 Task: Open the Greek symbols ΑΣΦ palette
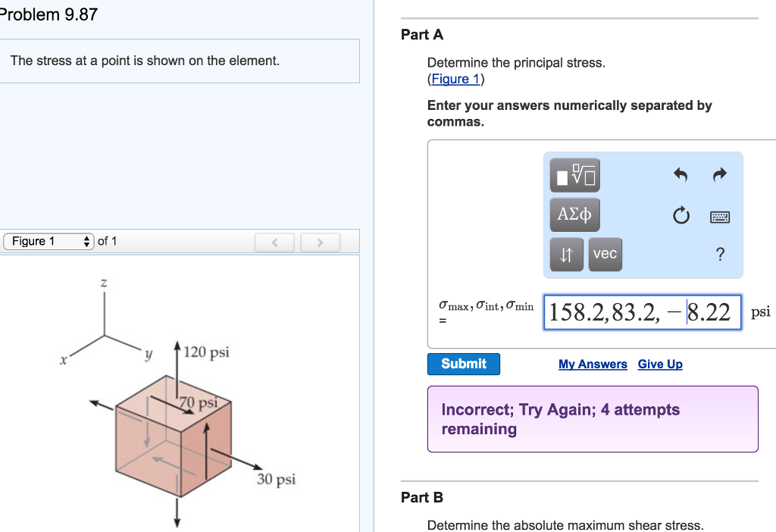pos(574,214)
